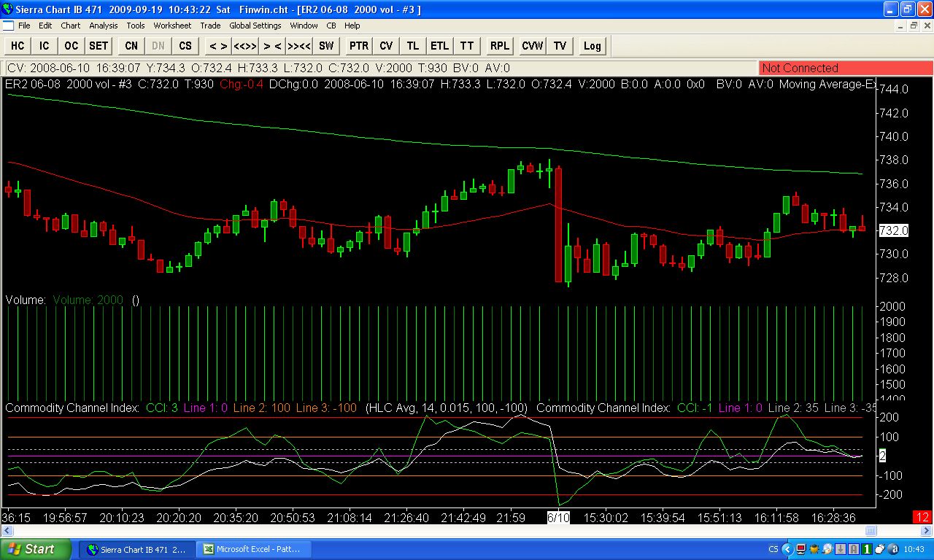This screenshot has height=560, width=934.
Task: Click the IC toolbar button
Action: [45, 46]
